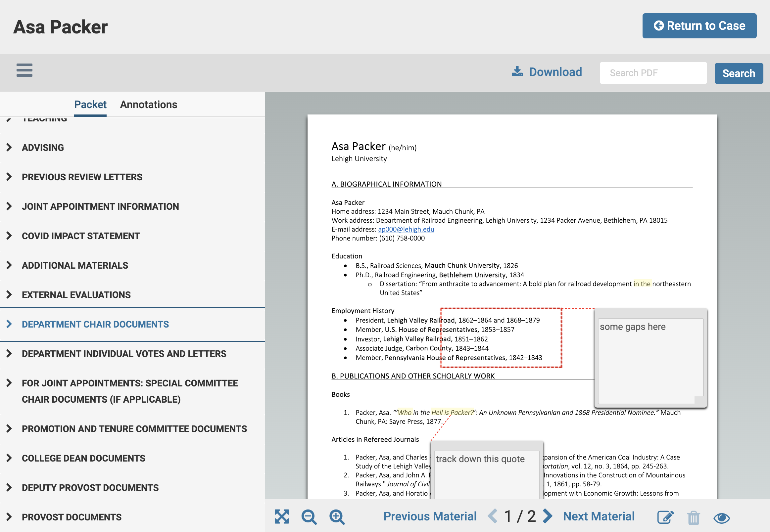The width and height of the screenshot is (770, 532).
Task: Switch to the Annotations tab
Action: (148, 105)
